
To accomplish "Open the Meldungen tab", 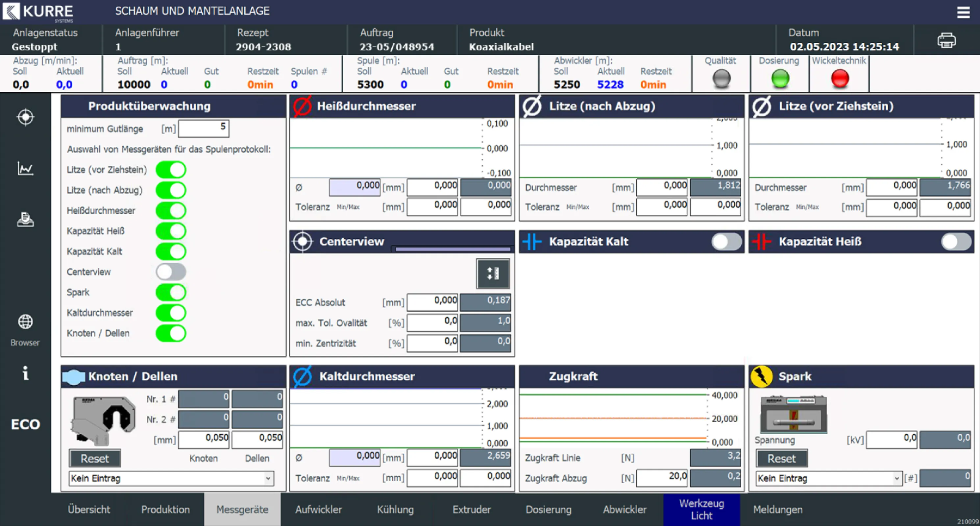I will [778, 509].
